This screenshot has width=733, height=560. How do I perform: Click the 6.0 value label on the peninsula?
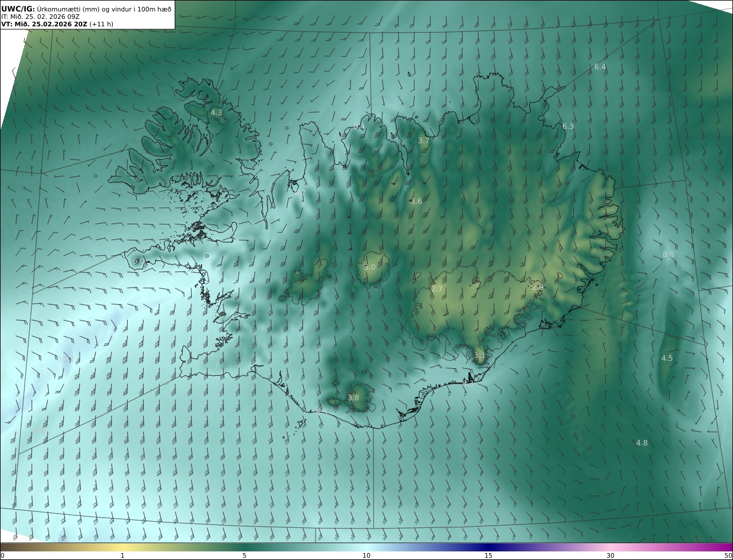[x=139, y=261]
